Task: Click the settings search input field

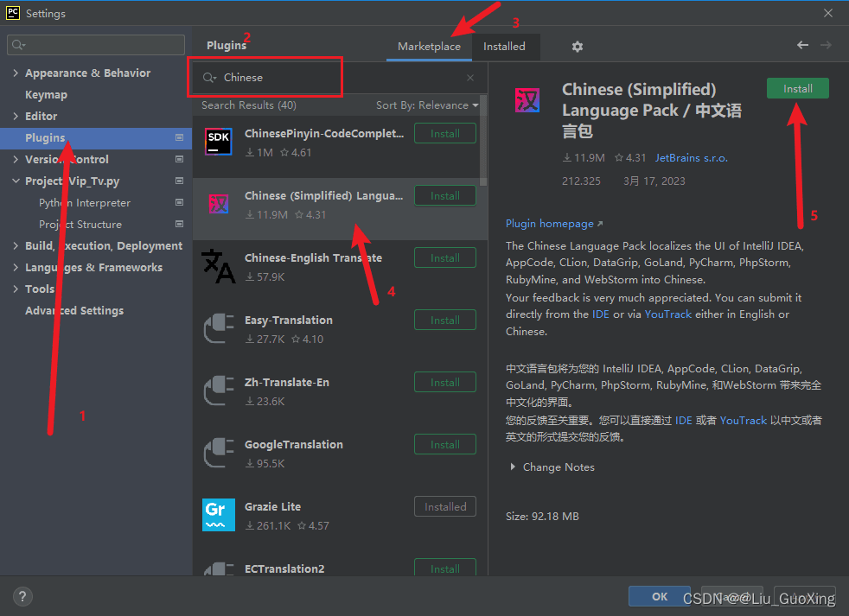Action: click(96, 45)
